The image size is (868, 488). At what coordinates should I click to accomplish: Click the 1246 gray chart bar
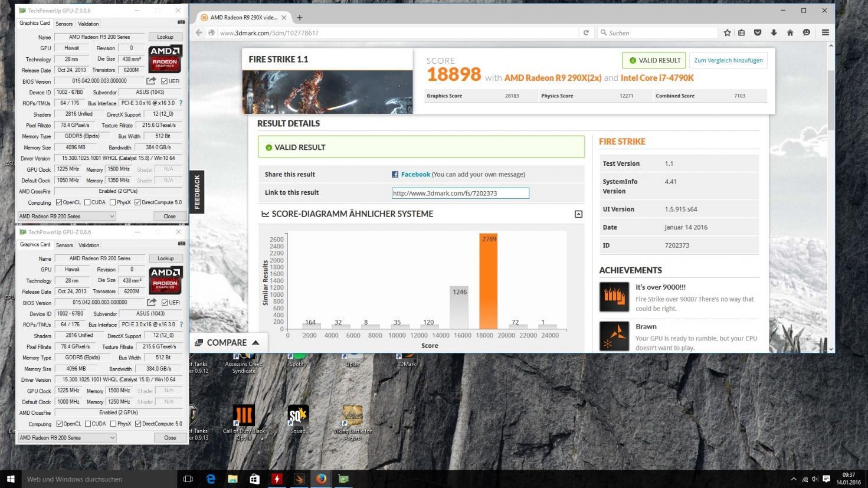pos(460,307)
